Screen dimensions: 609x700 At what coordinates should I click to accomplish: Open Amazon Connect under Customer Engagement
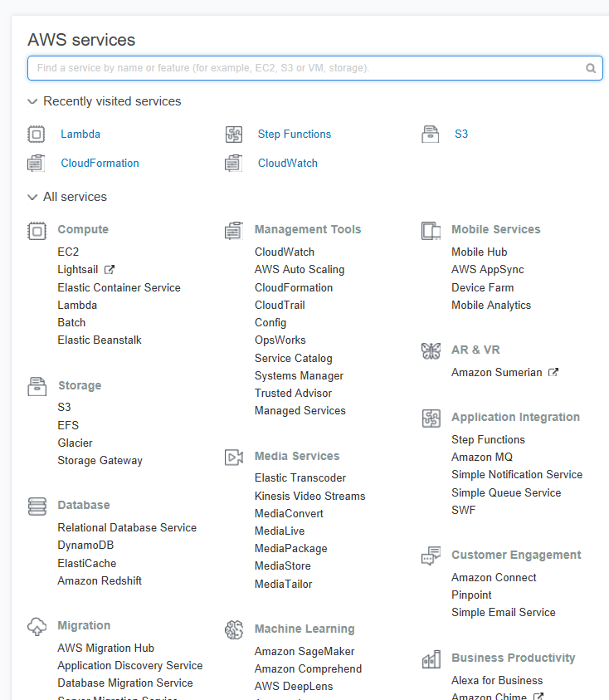click(494, 577)
